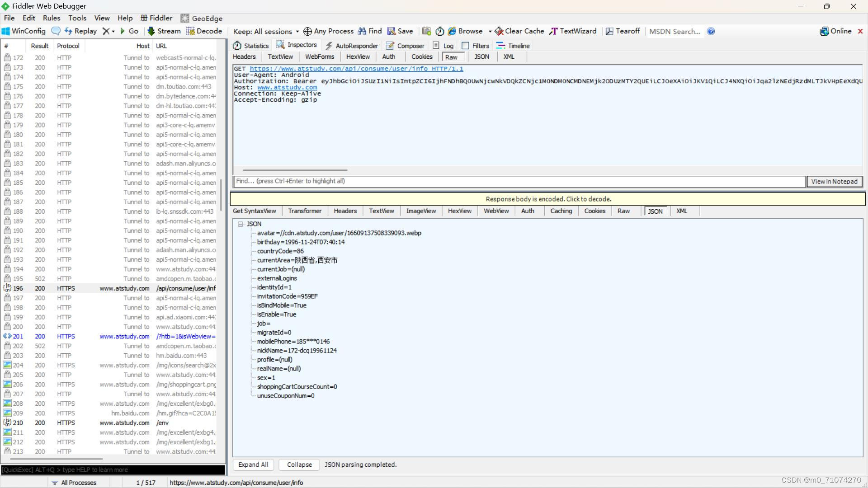Screen dimensions: 868x488
Task: Click the Replay toolbar icon
Action: [x=80, y=31]
